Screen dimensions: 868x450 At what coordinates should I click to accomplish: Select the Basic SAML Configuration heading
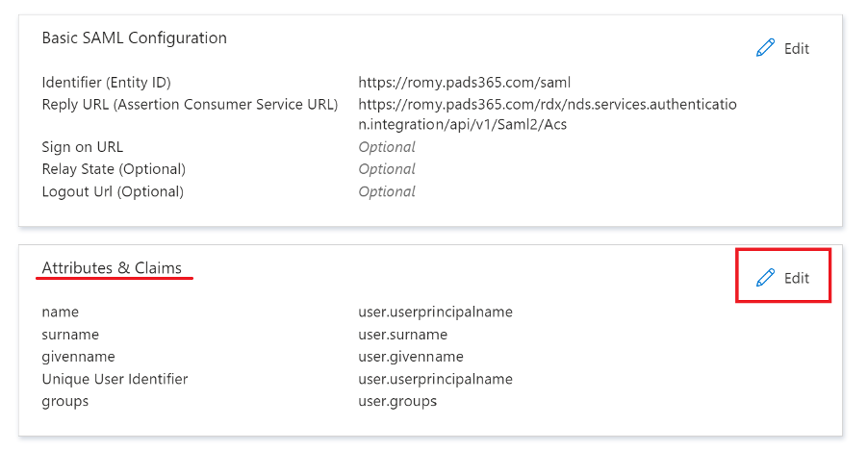pyautogui.click(x=135, y=38)
